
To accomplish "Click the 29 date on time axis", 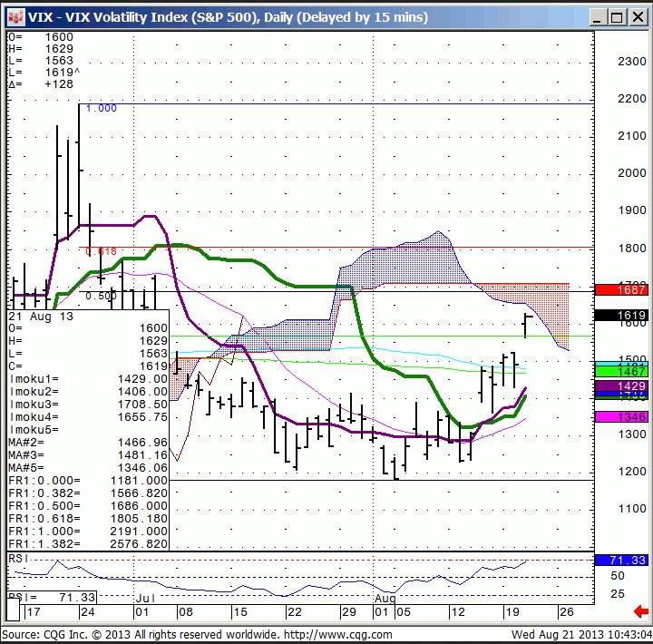I will [349, 612].
